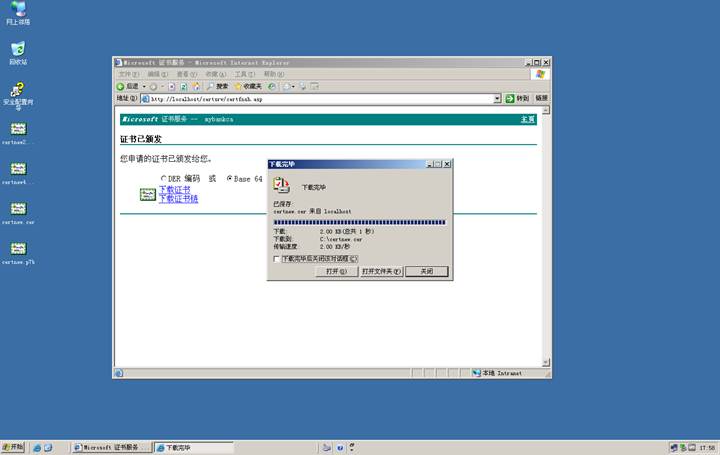The image size is (720, 455).
Task: Click the 下载证书 link
Action: point(174,190)
